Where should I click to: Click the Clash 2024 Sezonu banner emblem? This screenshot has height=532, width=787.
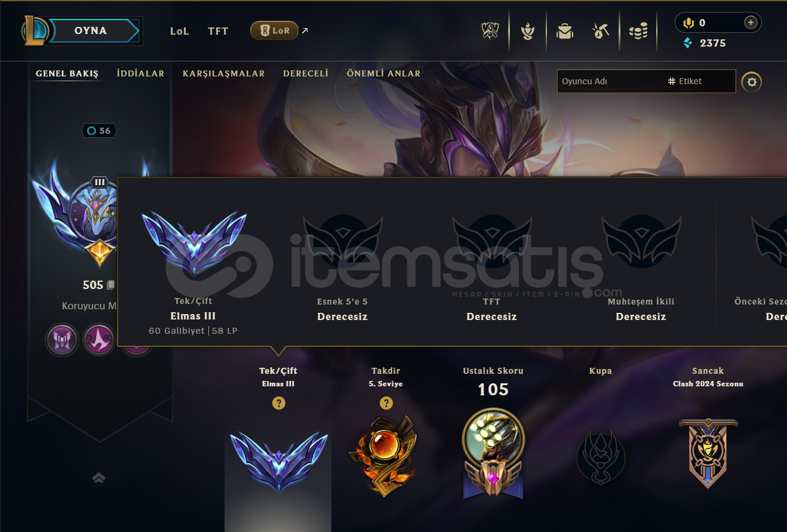708,452
